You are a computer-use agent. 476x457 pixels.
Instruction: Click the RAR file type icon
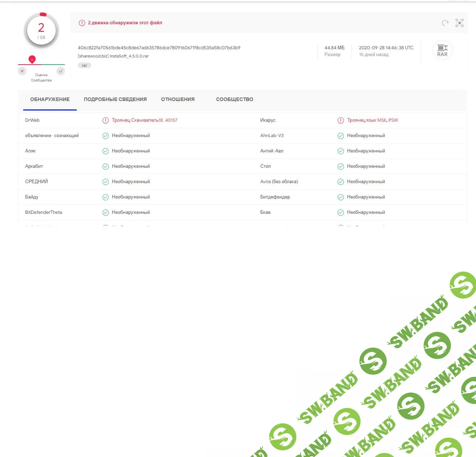pyautogui.click(x=442, y=50)
